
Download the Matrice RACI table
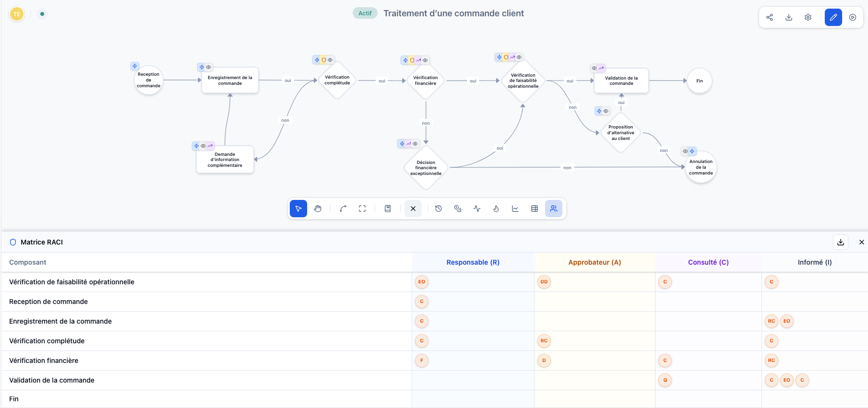click(x=841, y=242)
